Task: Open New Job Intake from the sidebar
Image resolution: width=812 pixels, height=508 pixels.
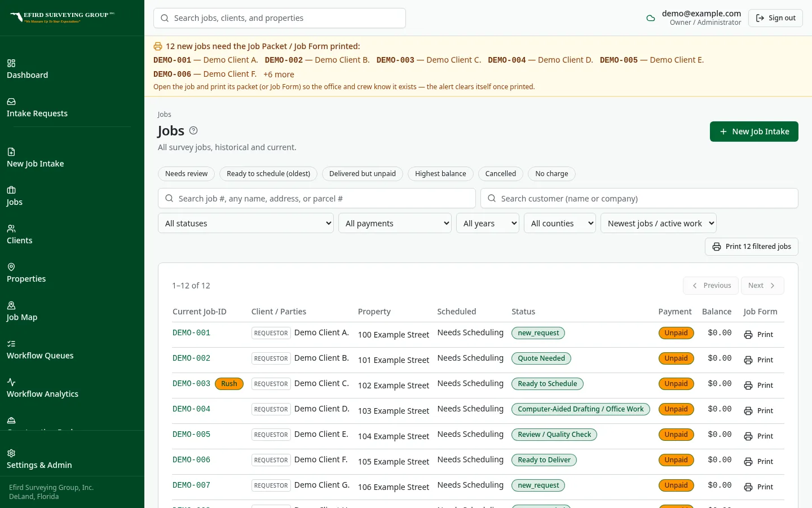Action: (x=72, y=157)
